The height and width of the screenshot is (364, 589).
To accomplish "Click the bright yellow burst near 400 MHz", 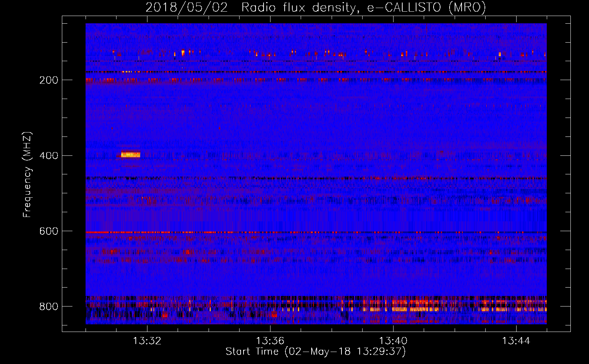I will [x=131, y=155].
